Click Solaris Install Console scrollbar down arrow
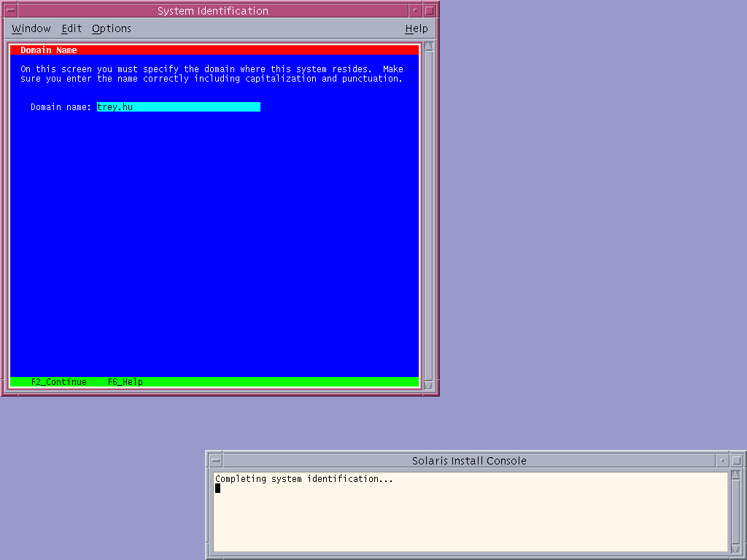The height and width of the screenshot is (560, 747). 735,549
